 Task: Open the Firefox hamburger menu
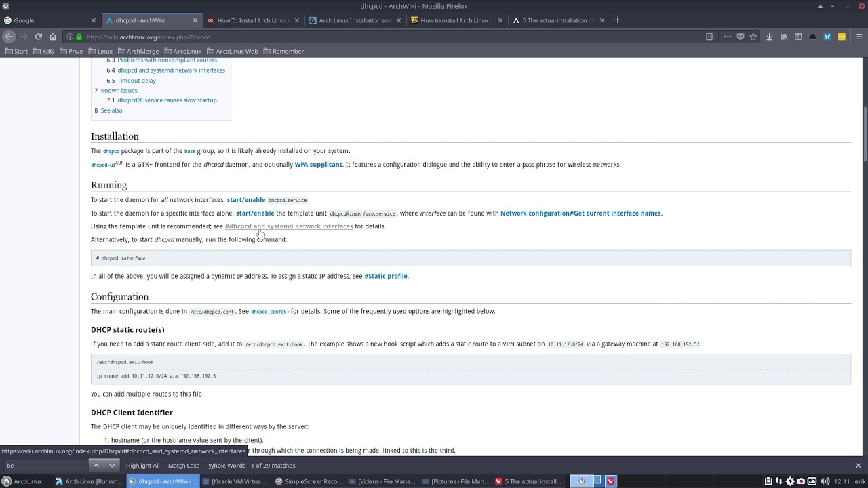(x=859, y=37)
